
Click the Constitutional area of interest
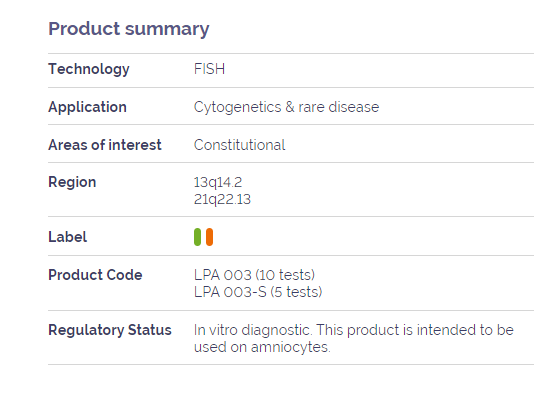(240, 145)
